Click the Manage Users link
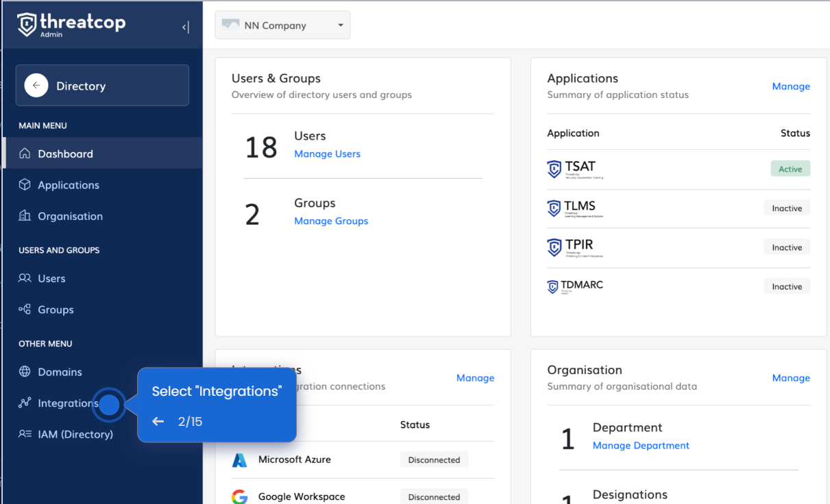Viewport: 830px width, 504px height. pos(327,154)
